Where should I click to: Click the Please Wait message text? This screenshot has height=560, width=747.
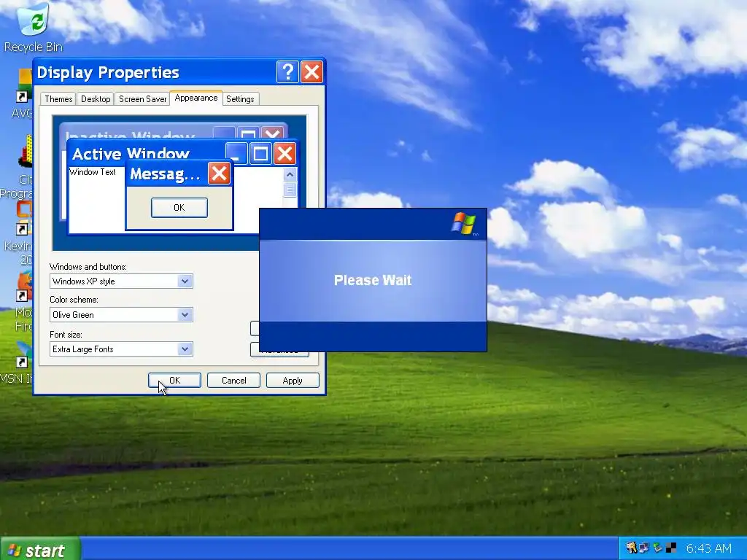point(373,280)
